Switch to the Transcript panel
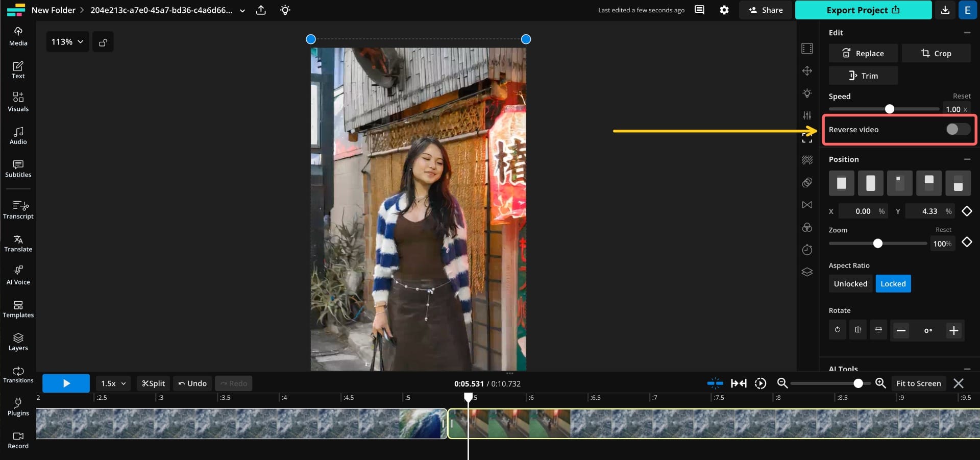This screenshot has width=980, height=460. [x=18, y=209]
